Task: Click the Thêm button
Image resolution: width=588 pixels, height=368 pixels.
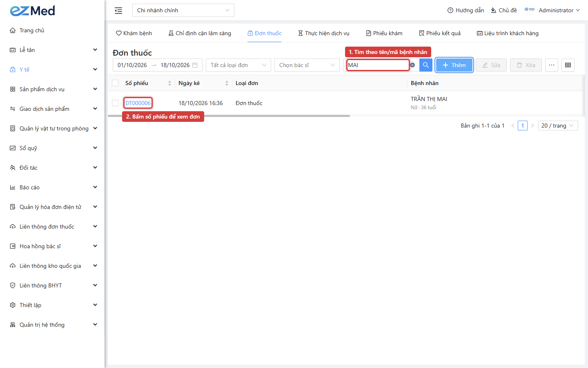Action: pyautogui.click(x=454, y=65)
